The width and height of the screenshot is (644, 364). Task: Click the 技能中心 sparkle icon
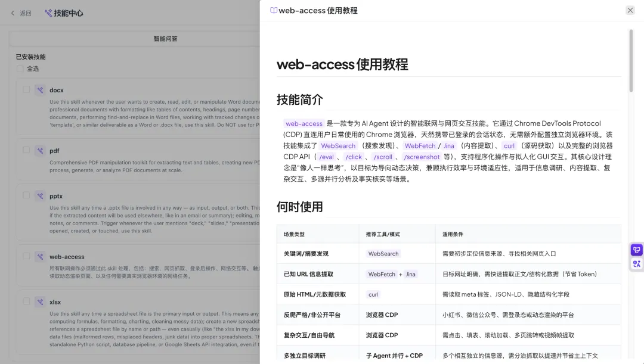48,13
